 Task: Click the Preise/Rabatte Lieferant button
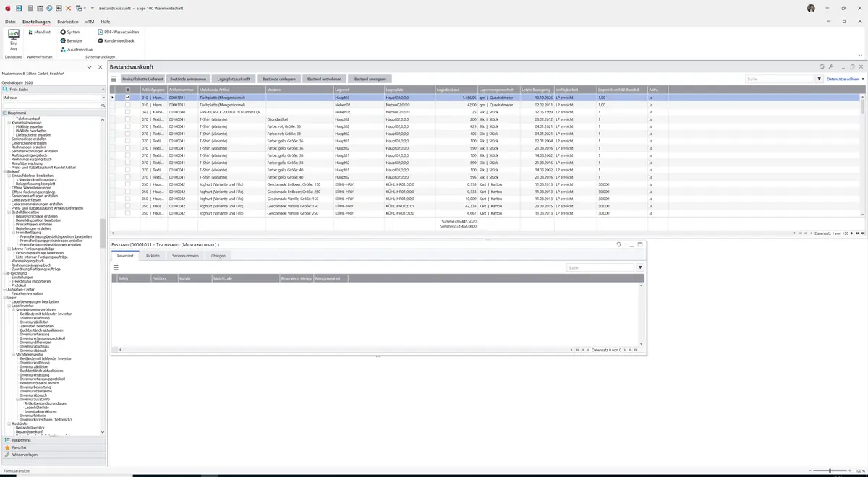pyautogui.click(x=142, y=79)
